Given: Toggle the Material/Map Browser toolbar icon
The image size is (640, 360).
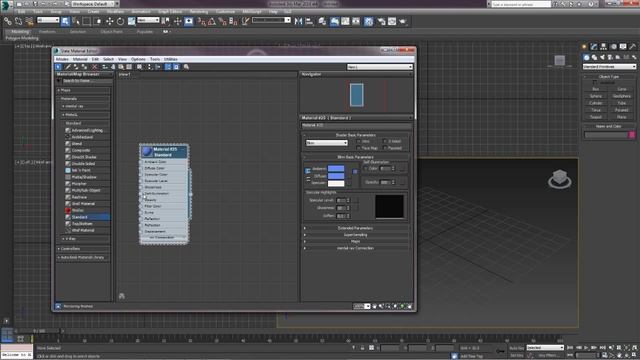Looking at the screenshot, I should [168, 67].
